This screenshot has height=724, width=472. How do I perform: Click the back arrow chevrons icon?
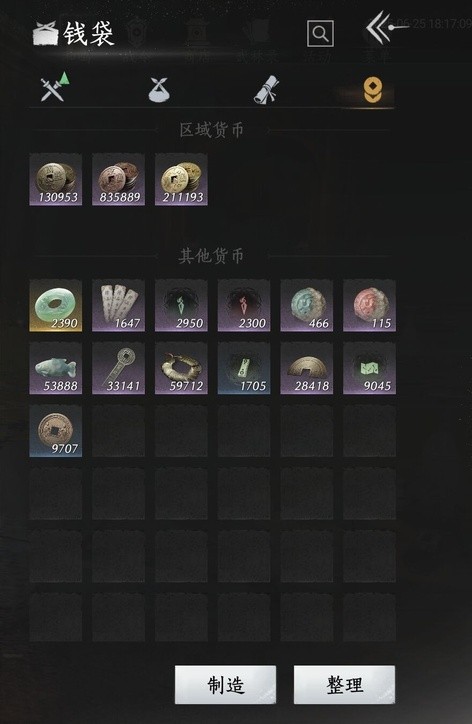[x=378, y=28]
